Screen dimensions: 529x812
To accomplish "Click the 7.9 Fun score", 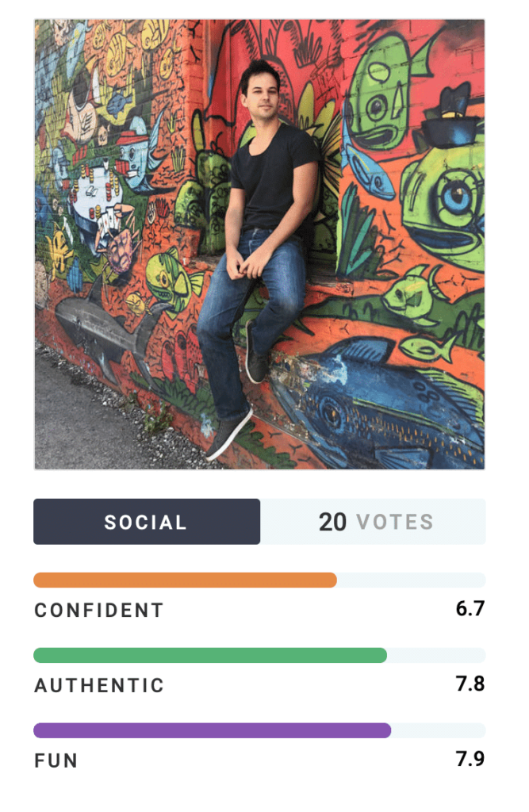I will tap(470, 759).
